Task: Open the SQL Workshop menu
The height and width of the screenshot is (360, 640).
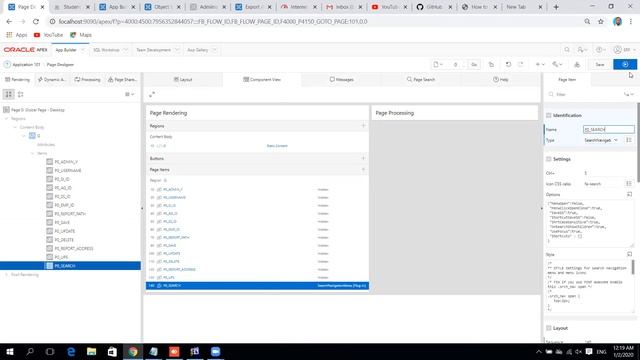Action: [110, 50]
